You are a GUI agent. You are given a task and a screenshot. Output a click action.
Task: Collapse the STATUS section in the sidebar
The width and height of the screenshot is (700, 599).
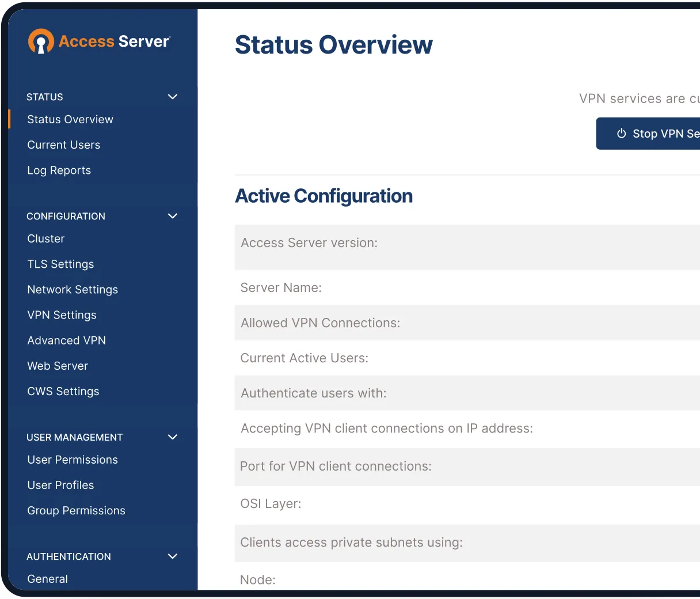point(172,97)
